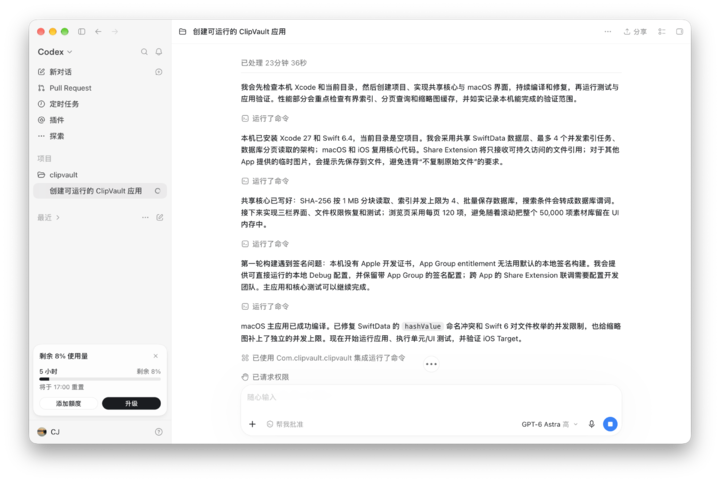The width and height of the screenshot is (720, 482).
Task: Expand the Codex dropdown menu
Action: pyautogui.click(x=55, y=52)
